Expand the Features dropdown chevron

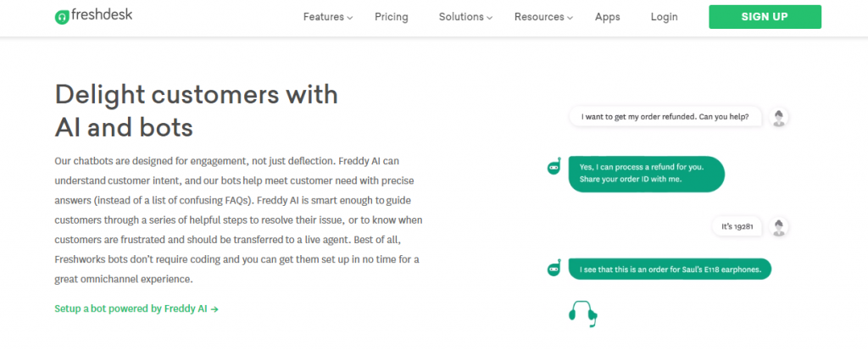[350, 18]
